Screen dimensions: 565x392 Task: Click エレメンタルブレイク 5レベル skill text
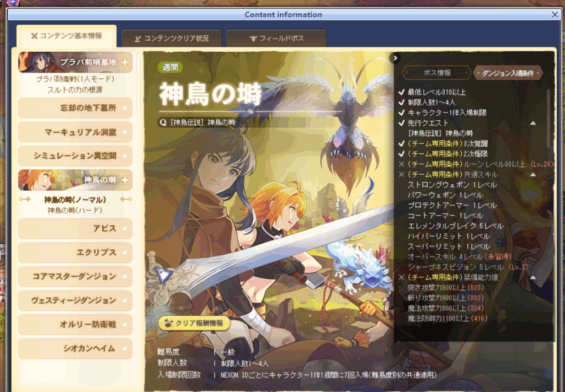pos(455,226)
